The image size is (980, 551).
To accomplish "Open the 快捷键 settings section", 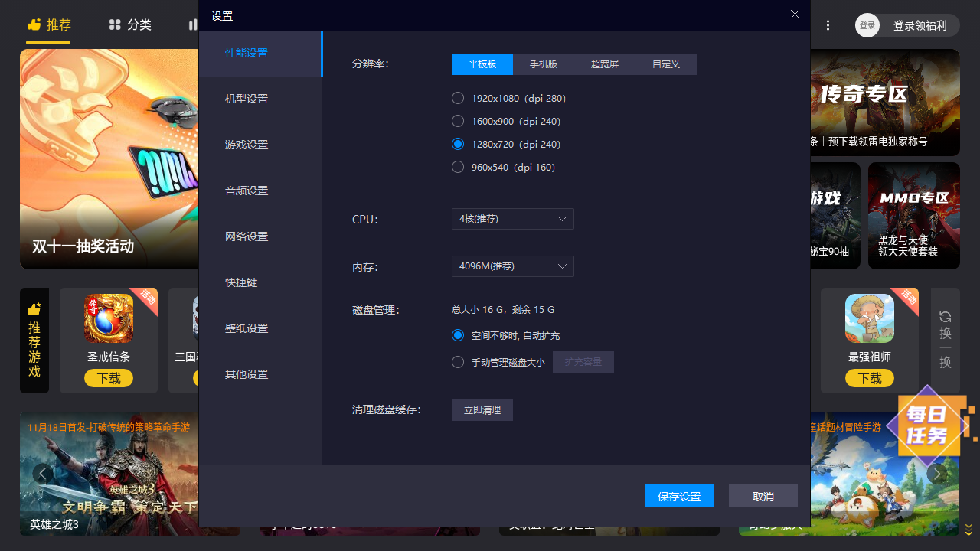I will click(241, 282).
